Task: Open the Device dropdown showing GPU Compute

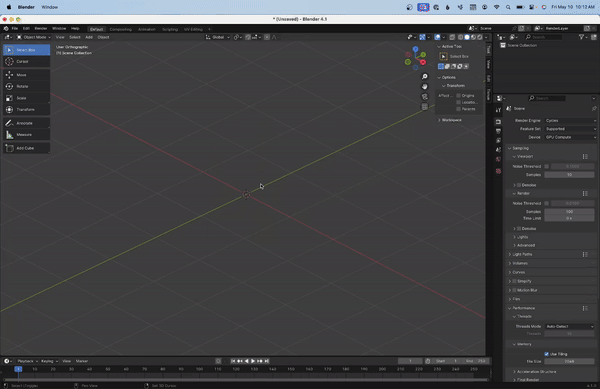Action: [571, 137]
